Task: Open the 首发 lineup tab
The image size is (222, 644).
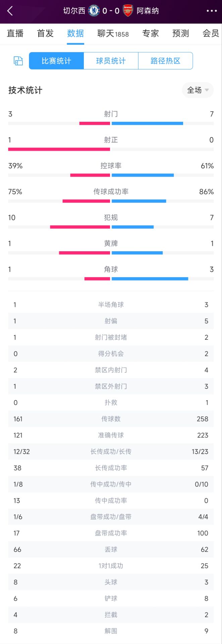Action: [x=45, y=33]
